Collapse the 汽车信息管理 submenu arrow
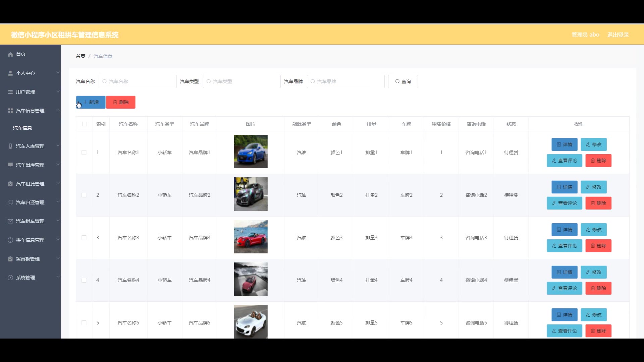This screenshot has height=362, width=644. 58,110
